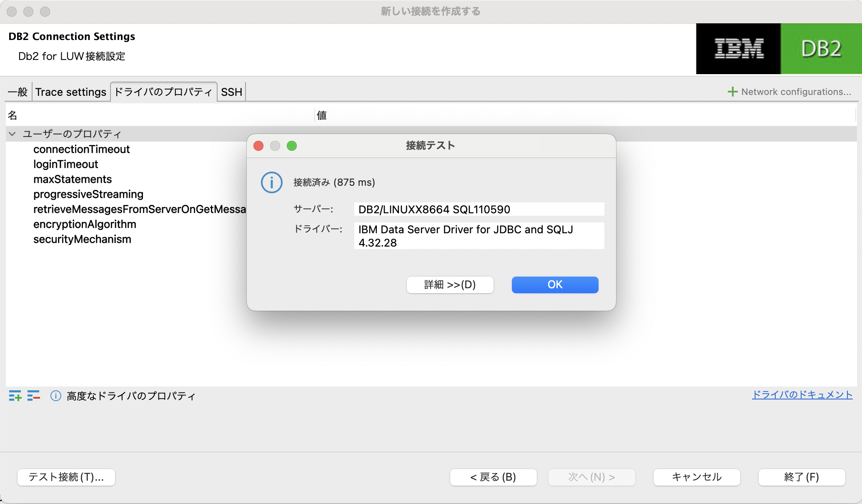Select the connectionTimeout property row

pyautogui.click(x=82, y=149)
